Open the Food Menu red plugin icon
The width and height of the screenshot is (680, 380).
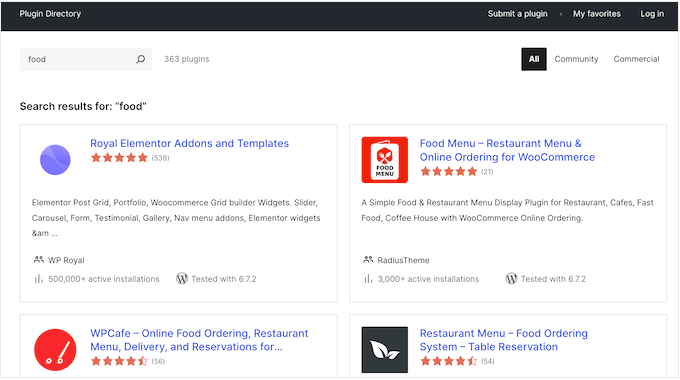pos(385,160)
